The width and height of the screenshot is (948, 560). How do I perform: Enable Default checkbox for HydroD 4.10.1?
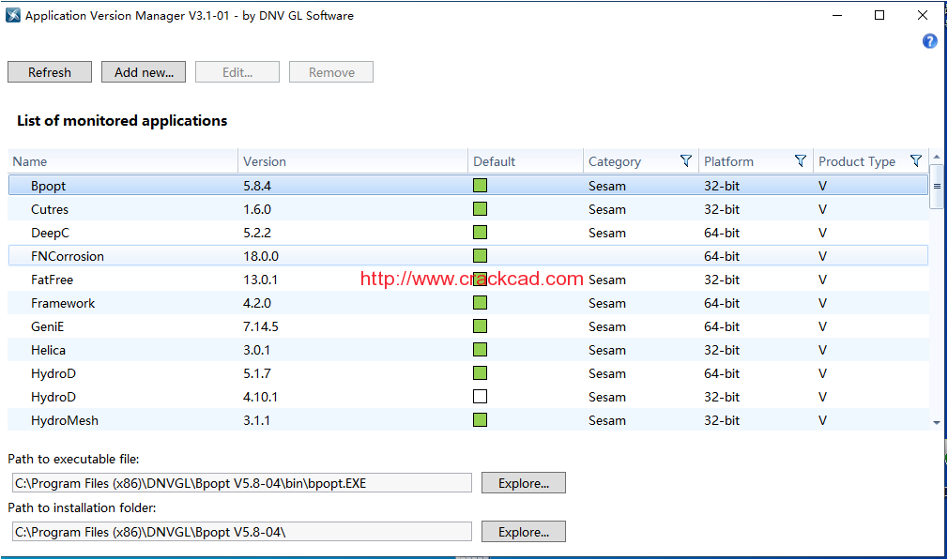tap(480, 397)
